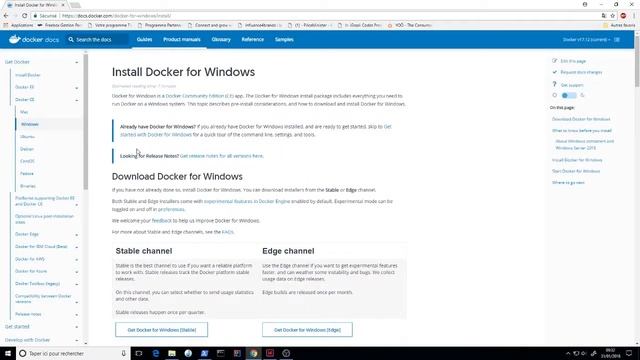Reload the page with the refresh icon
Image resolution: width=640 pixels, height=360 pixels.
click(24, 16)
